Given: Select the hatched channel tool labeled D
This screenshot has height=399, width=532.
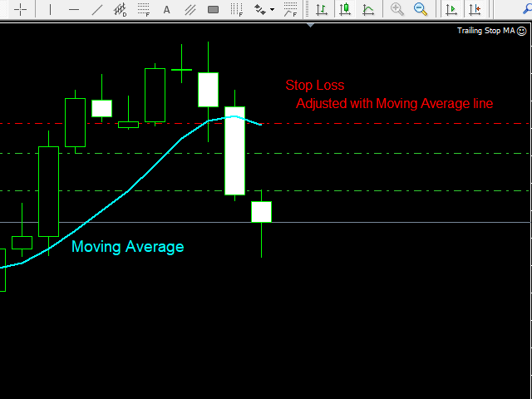Looking at the screenshot, I should [x=120, y=9].
